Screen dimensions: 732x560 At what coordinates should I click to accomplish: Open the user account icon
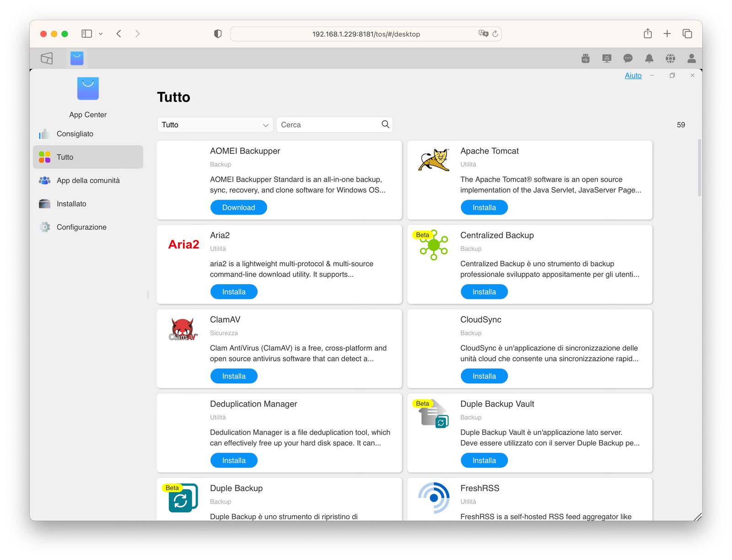692,59
